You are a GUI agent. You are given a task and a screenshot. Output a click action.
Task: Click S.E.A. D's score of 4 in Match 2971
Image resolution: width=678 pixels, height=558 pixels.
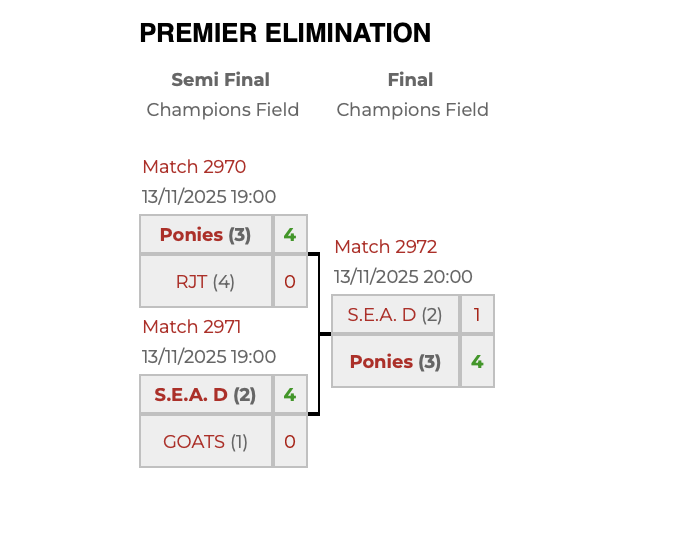[290, 395]
